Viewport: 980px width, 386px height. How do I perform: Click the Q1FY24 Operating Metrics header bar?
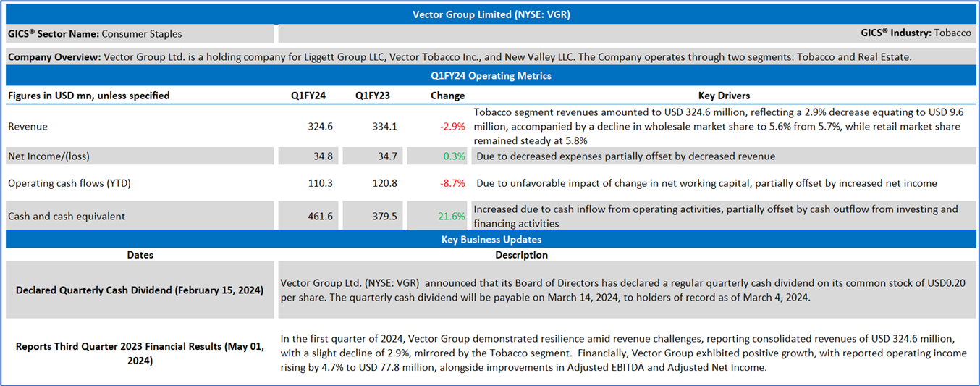491,75
